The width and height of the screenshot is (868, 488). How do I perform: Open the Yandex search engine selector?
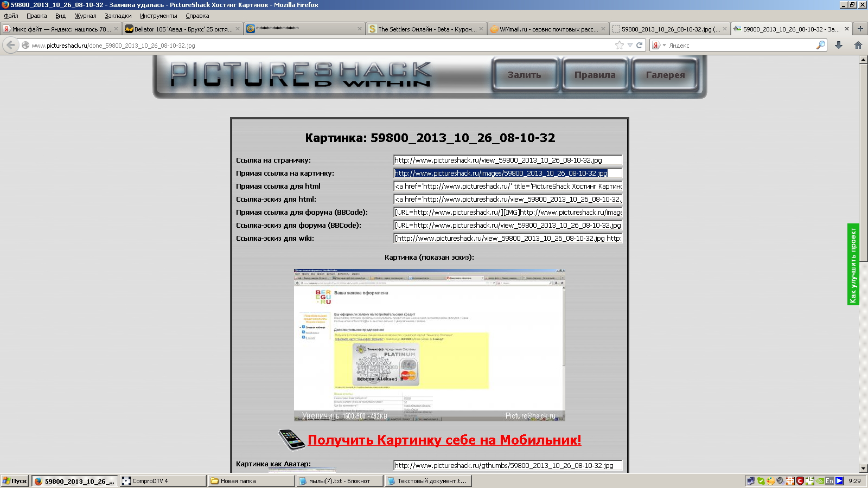pos(659,46)
